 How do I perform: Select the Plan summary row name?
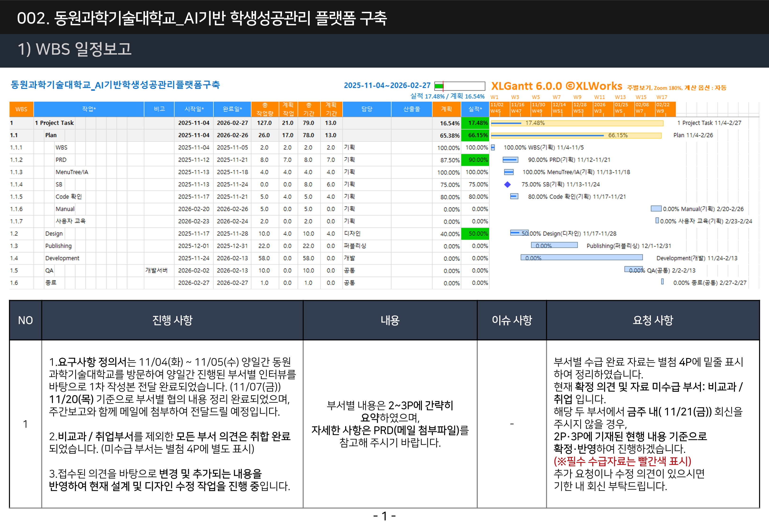(51, 135)
